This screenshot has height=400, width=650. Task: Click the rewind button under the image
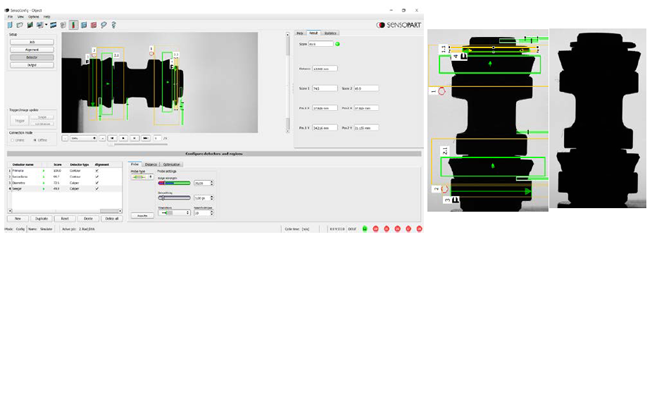pyautogui.click(x=112, y=138)
